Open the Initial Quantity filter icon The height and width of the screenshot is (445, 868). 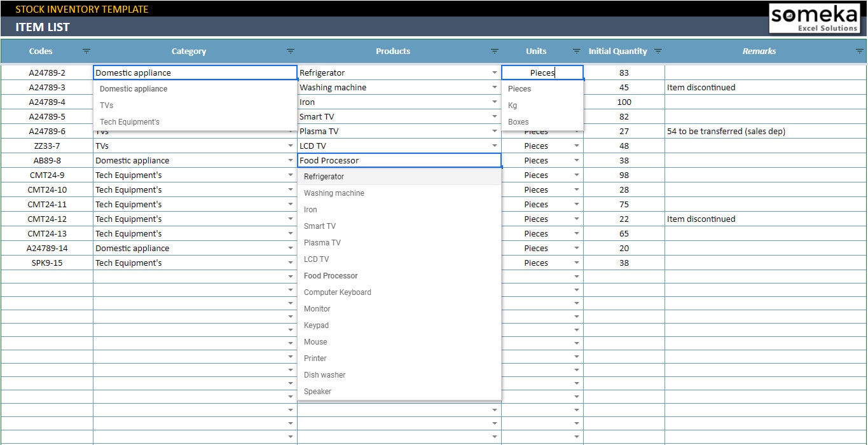pyautogui.click(x=659, y=51)
